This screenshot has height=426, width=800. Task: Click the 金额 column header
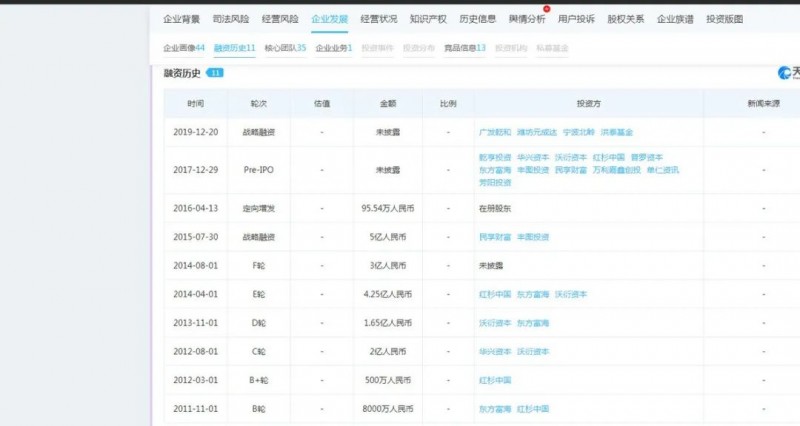(x=388, y=104)
